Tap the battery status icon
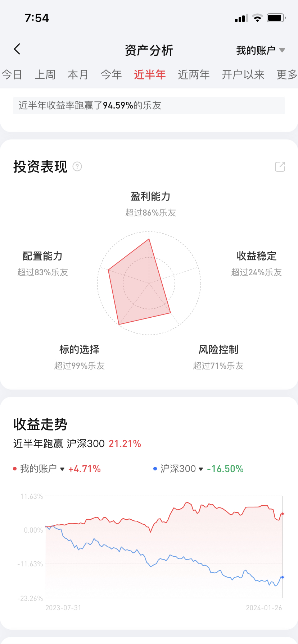 click(276, 18)
